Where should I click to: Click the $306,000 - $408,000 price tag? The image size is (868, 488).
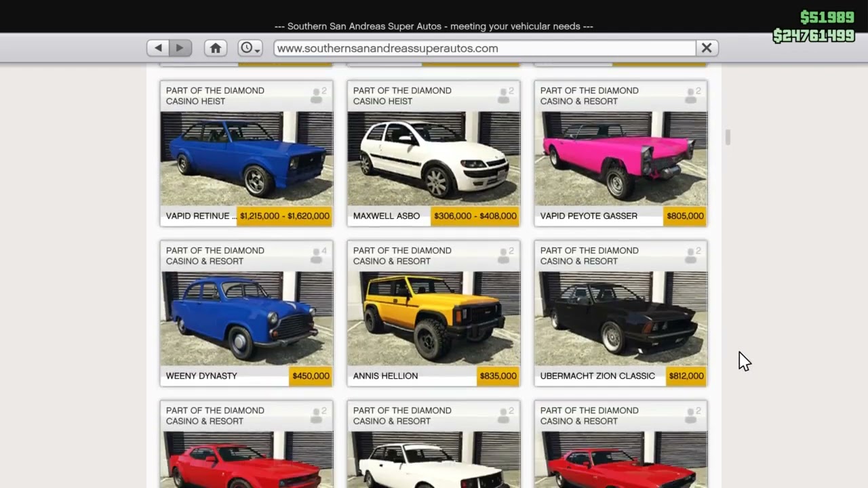[475, 216]
